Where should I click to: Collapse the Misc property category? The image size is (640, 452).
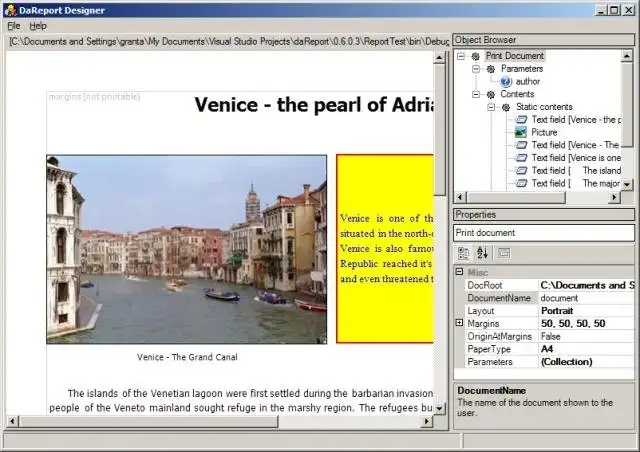pyautogui.click(x=460, y=272)
